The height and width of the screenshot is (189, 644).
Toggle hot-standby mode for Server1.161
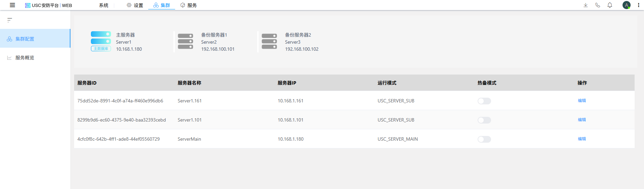484,101
